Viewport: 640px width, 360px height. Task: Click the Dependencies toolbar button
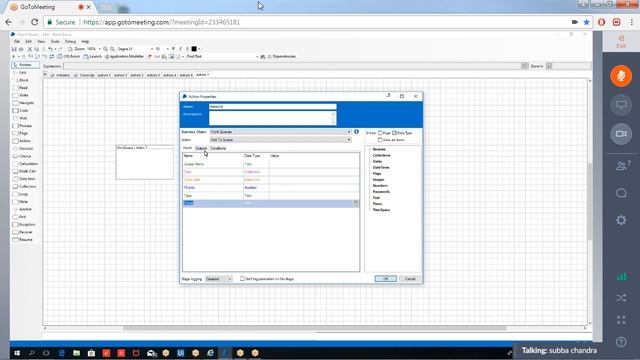click(281, 57)
